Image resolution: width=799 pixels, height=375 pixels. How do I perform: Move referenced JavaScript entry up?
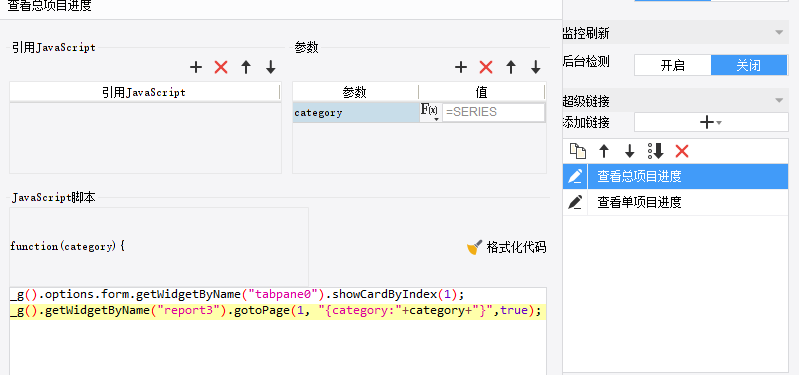coord(246,67)
